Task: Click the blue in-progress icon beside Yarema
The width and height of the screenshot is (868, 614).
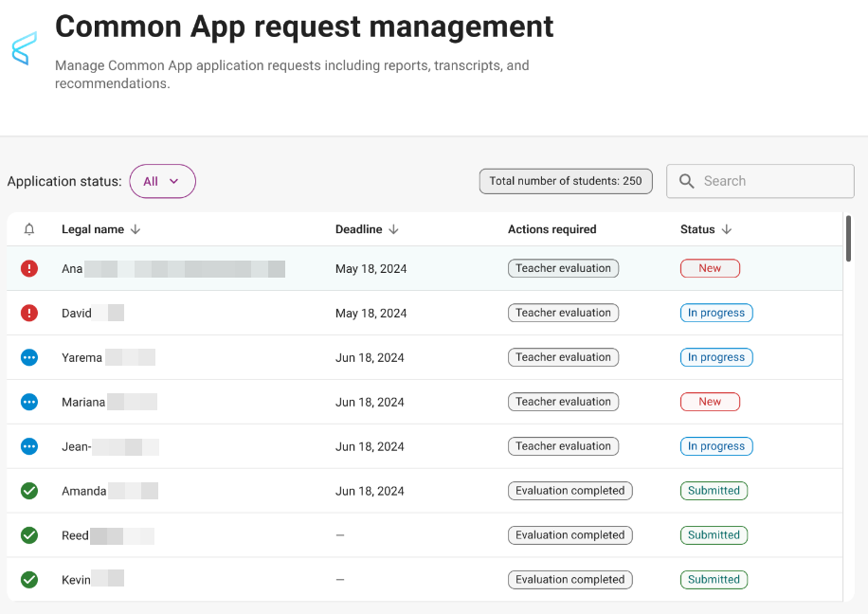Action: pyautogui.click(x=28, y=357)
